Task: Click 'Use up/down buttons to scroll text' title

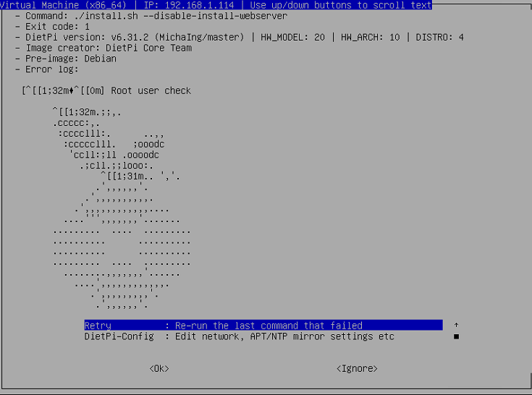Action: tap(341, 5)
